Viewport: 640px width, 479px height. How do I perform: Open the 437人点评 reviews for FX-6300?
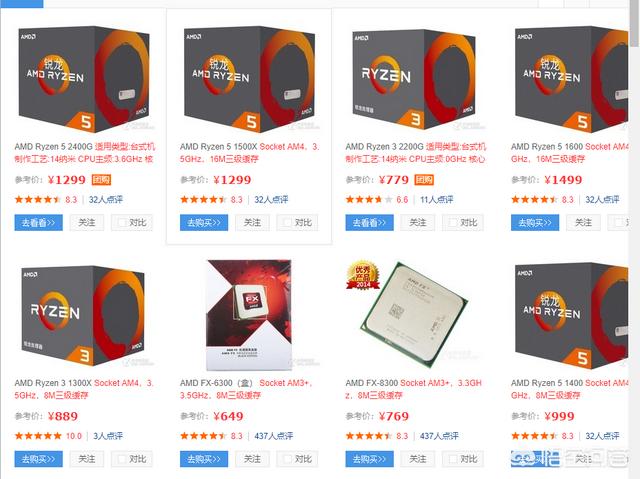click(x=273, y=436)
